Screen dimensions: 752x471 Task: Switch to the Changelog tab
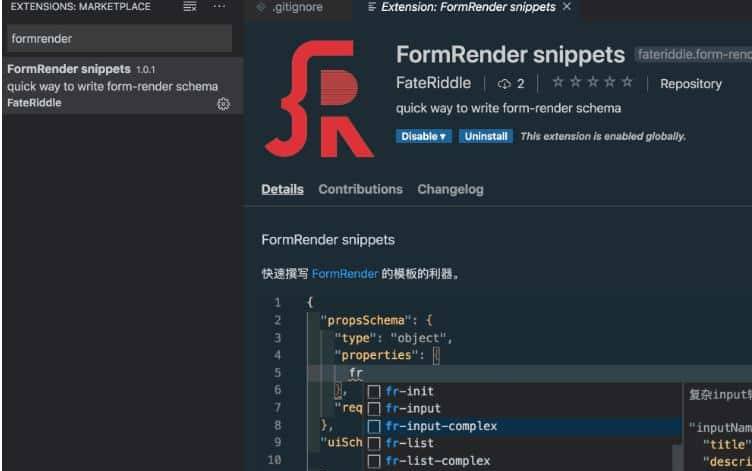[450, 189]
